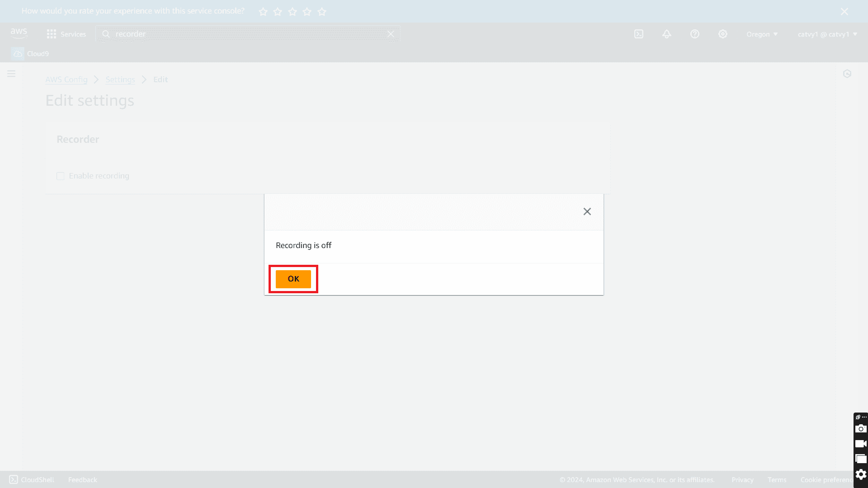Image resolution: width=868 pixels, height=488 pixels.
Task: Open overlay toolbar settings gear
Action: [x=861, y=474]
